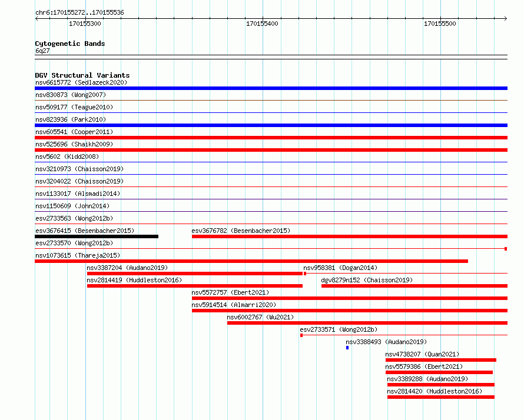The width and height of the screenshot is (524, 420).
Task: Click the red nsv5579386 Ebert2021 bar
Action: point(439,372)
